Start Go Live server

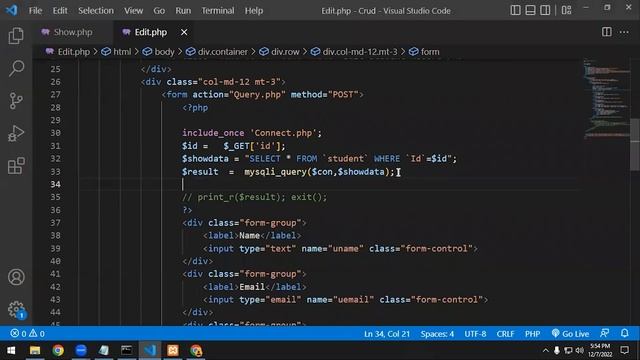pos(570,333)
